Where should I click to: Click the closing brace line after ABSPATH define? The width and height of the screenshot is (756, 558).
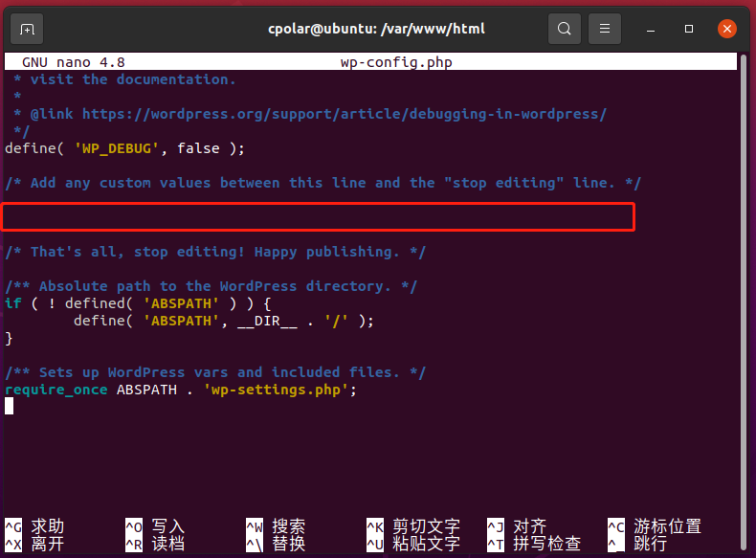(x=9, y=339)
